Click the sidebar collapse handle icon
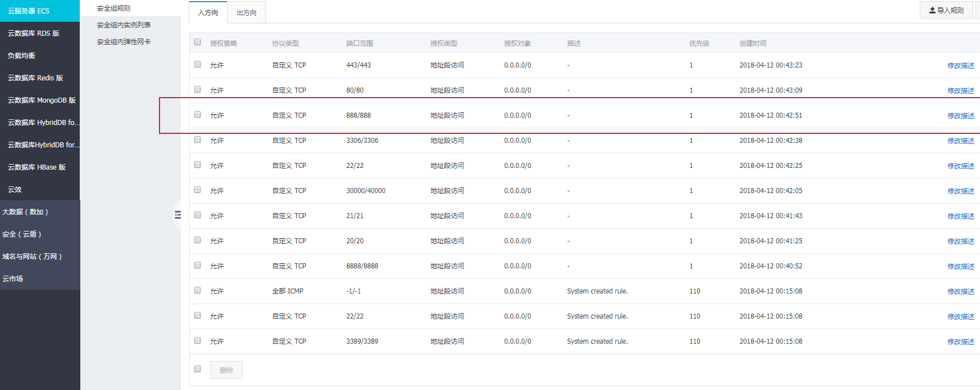 177,215
